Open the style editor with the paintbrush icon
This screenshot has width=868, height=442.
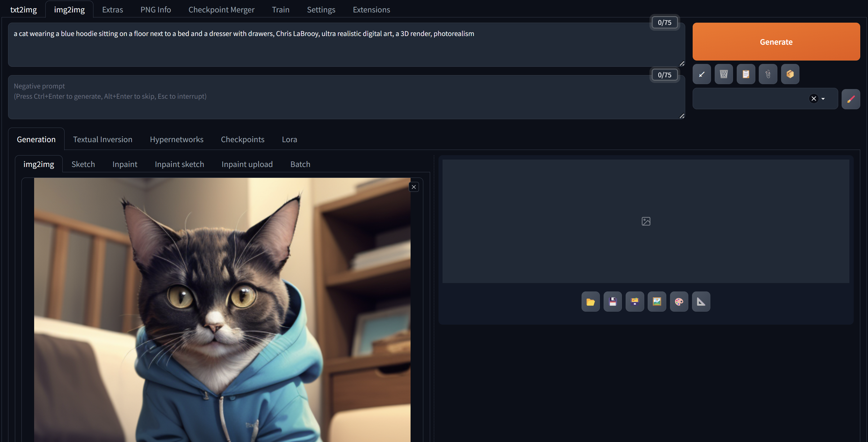pyautogui.click(x=851, y=99)
